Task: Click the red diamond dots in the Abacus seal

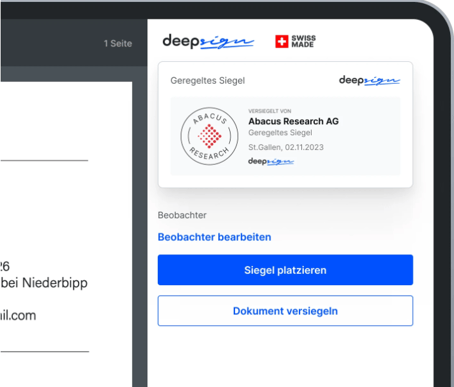Action: 209,136
